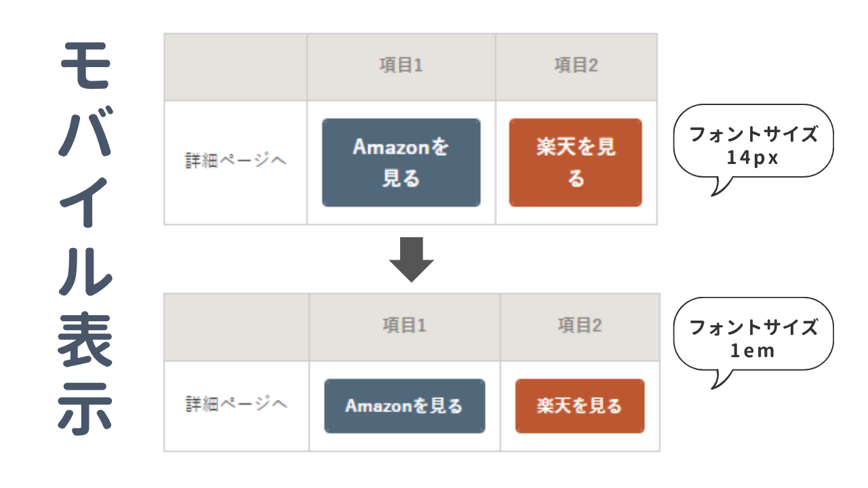Screen dimensions: 868x488
Task: Click '詳細ページへ' in the top table
Action: pyautogui.click(x=236, y=161)
